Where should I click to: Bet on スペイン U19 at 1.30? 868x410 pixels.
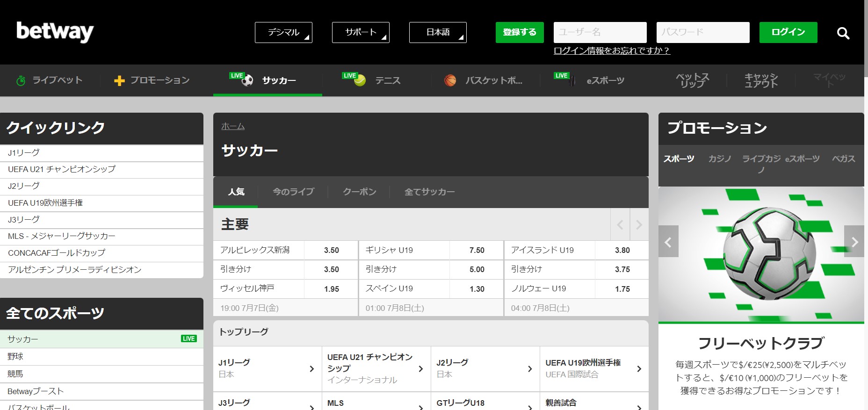click(477, 289)
